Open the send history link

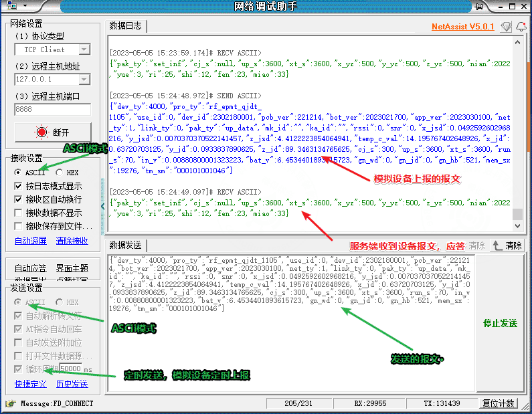(x=72, y=384)
